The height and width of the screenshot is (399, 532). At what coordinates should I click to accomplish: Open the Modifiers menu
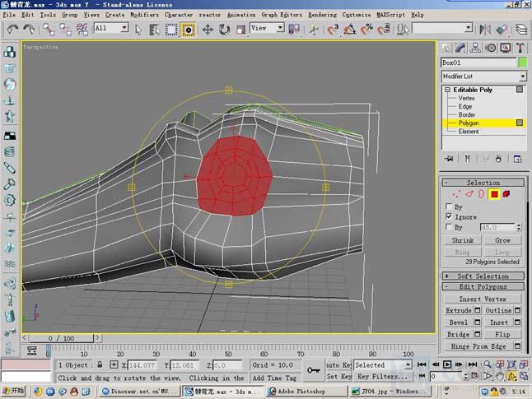click(x=145, y=15)
